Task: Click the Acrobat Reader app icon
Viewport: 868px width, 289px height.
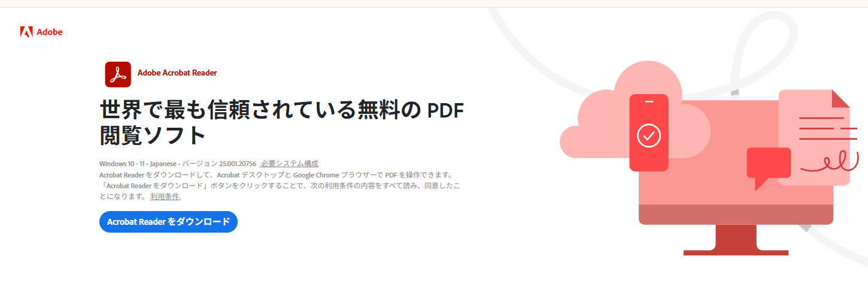Action: (118, 74)
